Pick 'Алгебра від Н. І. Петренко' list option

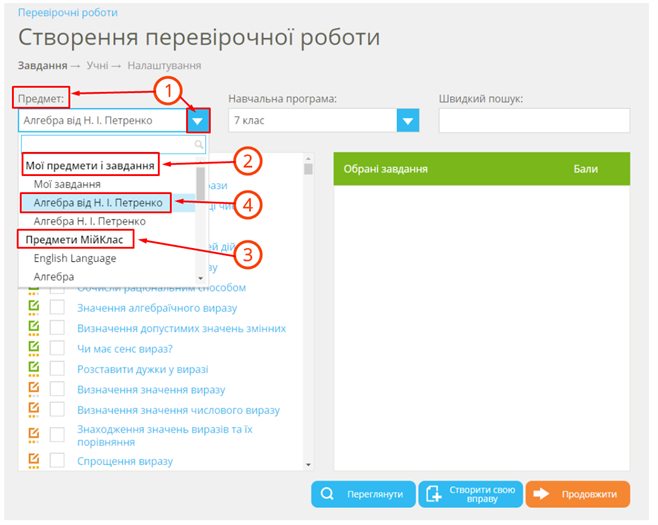[x=98, y=203]
